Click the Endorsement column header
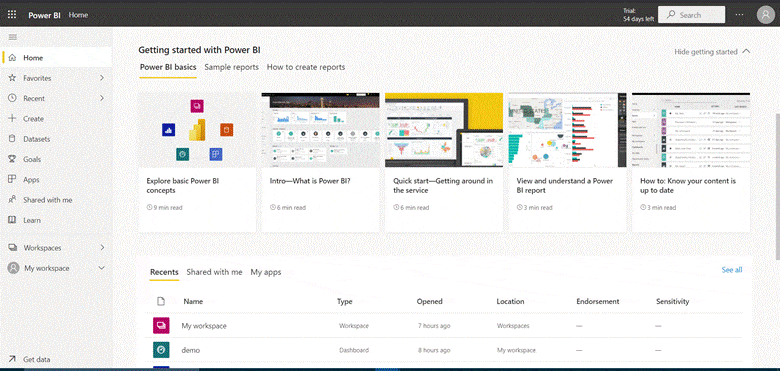 (597, 301)
